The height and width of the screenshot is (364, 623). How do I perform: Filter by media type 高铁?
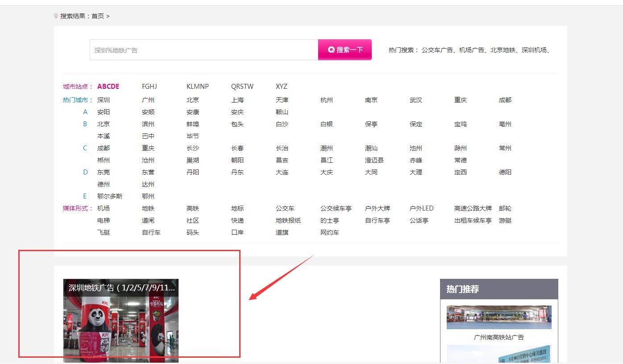click(x=193, y=208)
